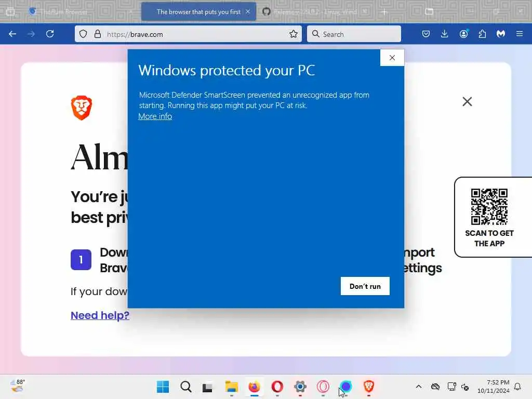Close the Windows protected your PC dialog

click(x=392, y=58)
